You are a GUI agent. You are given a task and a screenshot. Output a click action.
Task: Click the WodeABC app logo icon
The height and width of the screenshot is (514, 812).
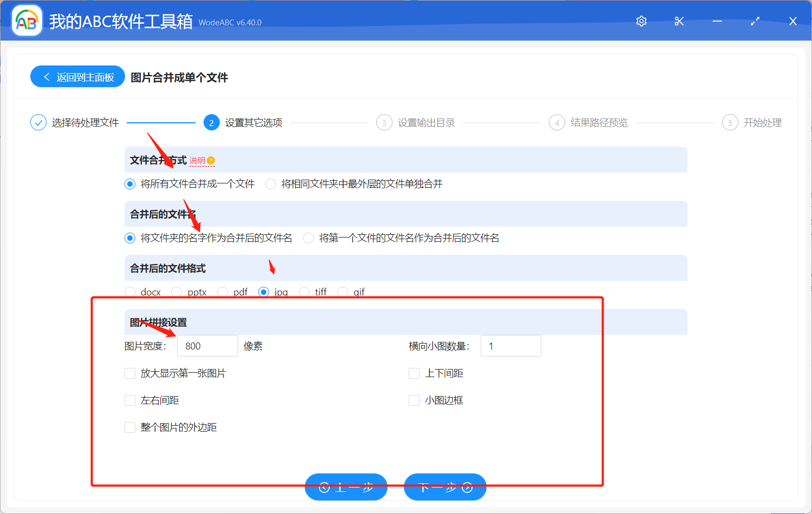pyautogui.click(x=27, y=21)
